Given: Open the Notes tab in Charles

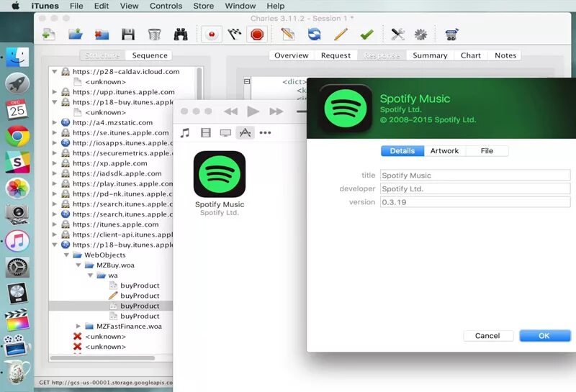Looking at the screenshot, I should coord(505,55).
